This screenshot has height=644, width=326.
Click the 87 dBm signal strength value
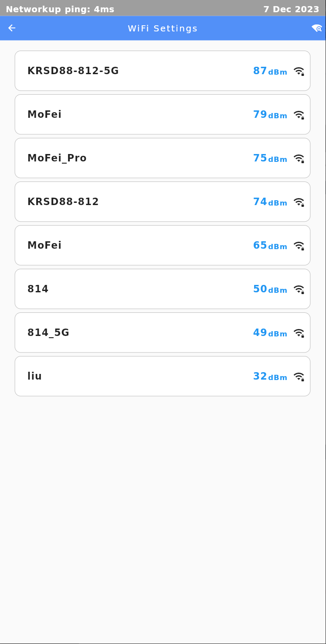click(x=270, y=71)
